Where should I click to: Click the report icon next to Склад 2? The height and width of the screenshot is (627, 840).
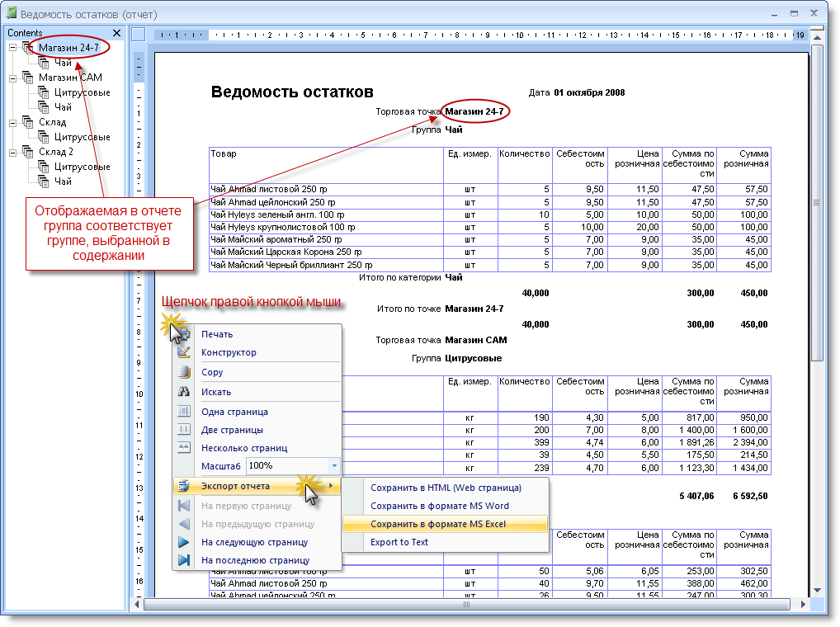click(28, 152)
